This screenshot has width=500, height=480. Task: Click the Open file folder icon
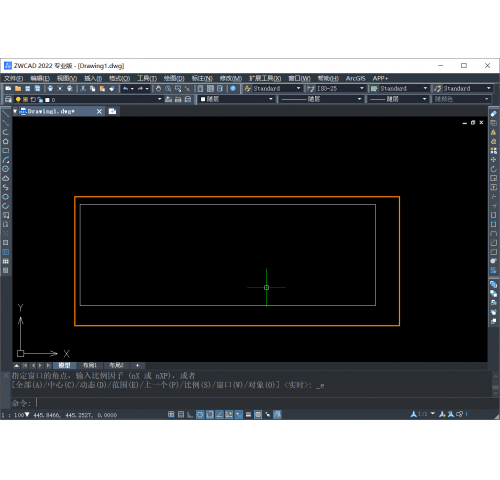coord(18,88)
